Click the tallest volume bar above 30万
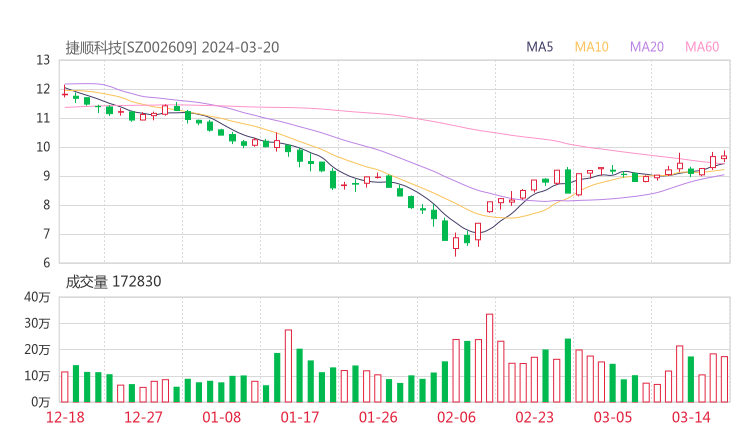740x440 pixels. pyautogui.click(x=489, y=358)
